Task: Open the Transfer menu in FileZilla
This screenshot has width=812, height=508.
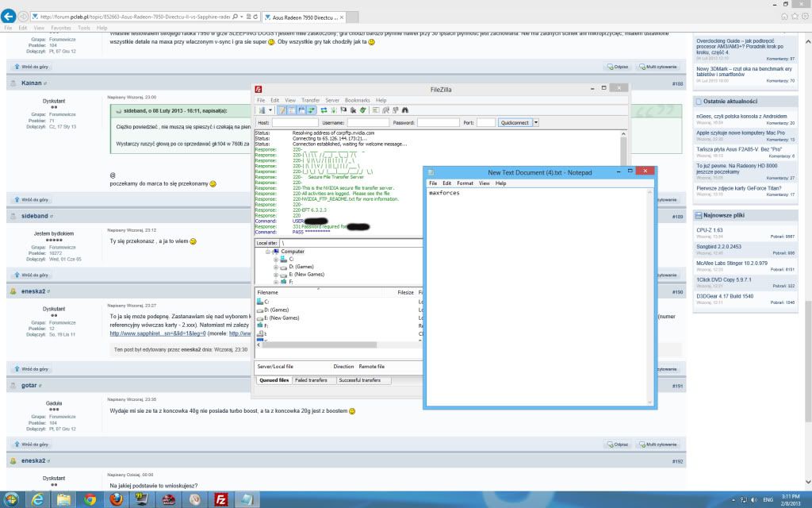Action: (310, 100)
